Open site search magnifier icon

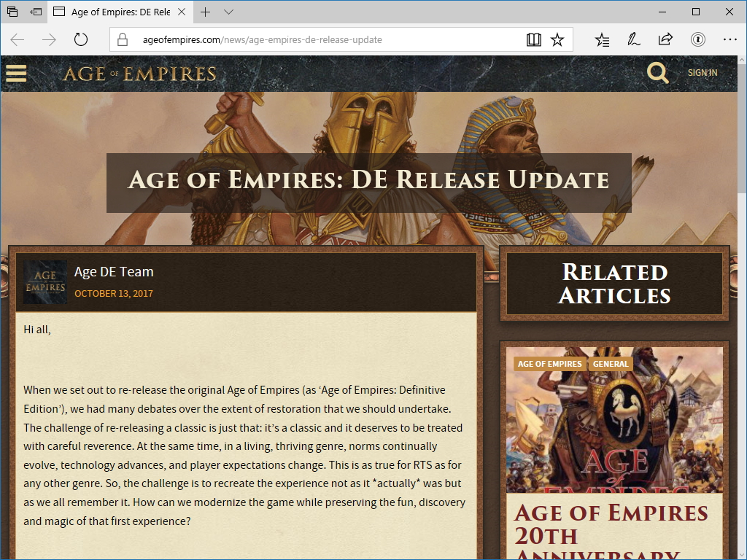pos(658,73)
